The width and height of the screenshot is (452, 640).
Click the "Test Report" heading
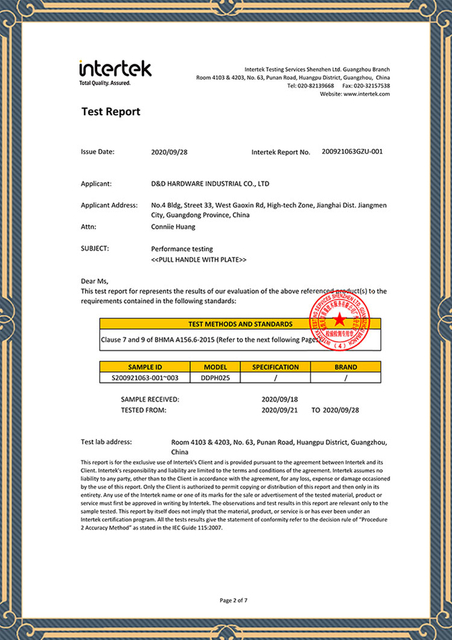111,111
